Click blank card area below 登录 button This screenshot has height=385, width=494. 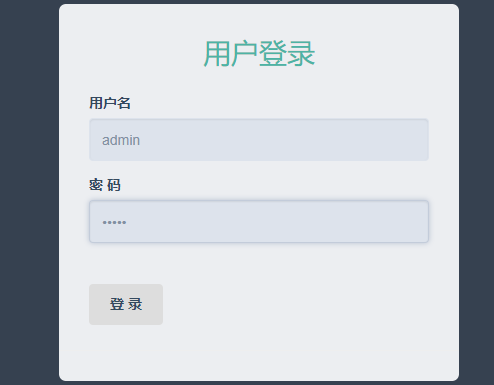259,352
